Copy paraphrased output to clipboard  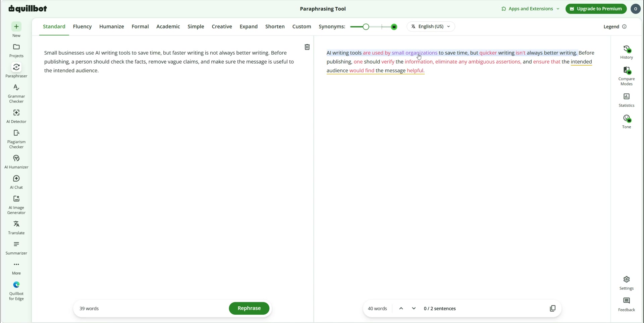coord(552,309)
